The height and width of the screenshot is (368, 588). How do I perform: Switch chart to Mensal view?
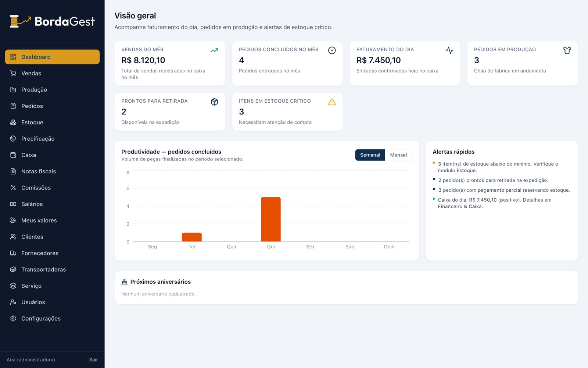click(398, 155)
